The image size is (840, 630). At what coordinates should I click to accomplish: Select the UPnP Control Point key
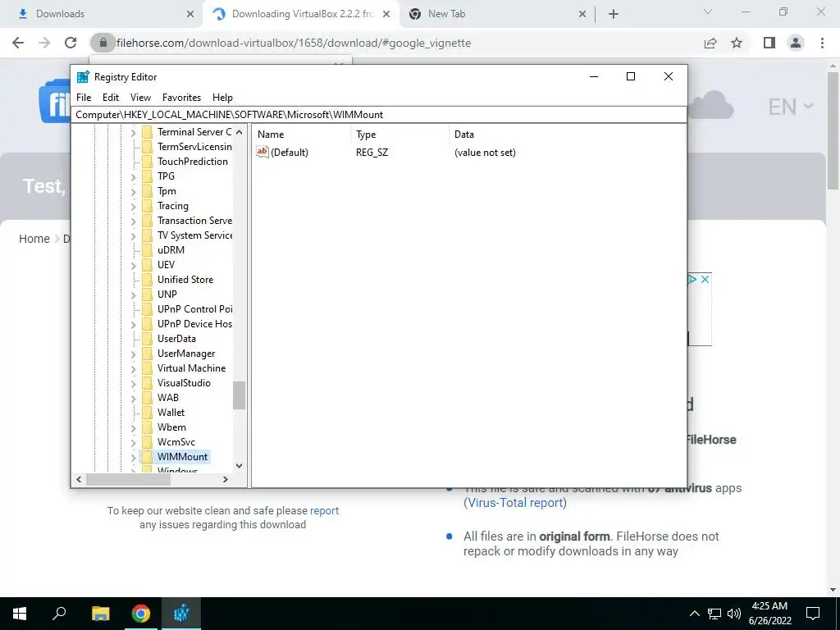(x=194, y=309)
